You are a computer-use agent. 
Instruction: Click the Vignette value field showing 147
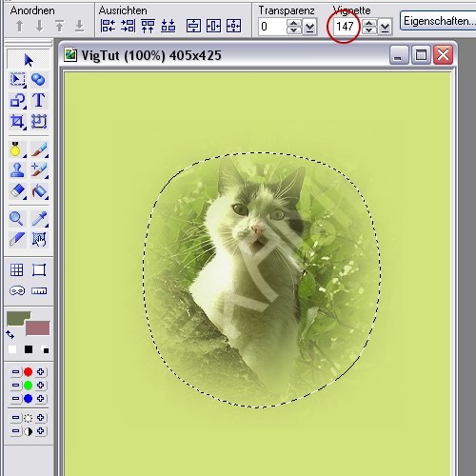[x=345, y=27]
